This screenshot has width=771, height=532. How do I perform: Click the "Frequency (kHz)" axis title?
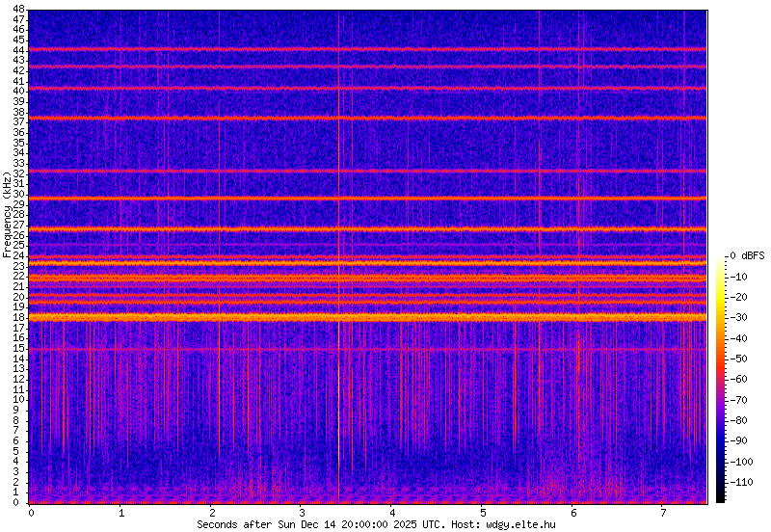pyautogui.click(x=7, y=214)
